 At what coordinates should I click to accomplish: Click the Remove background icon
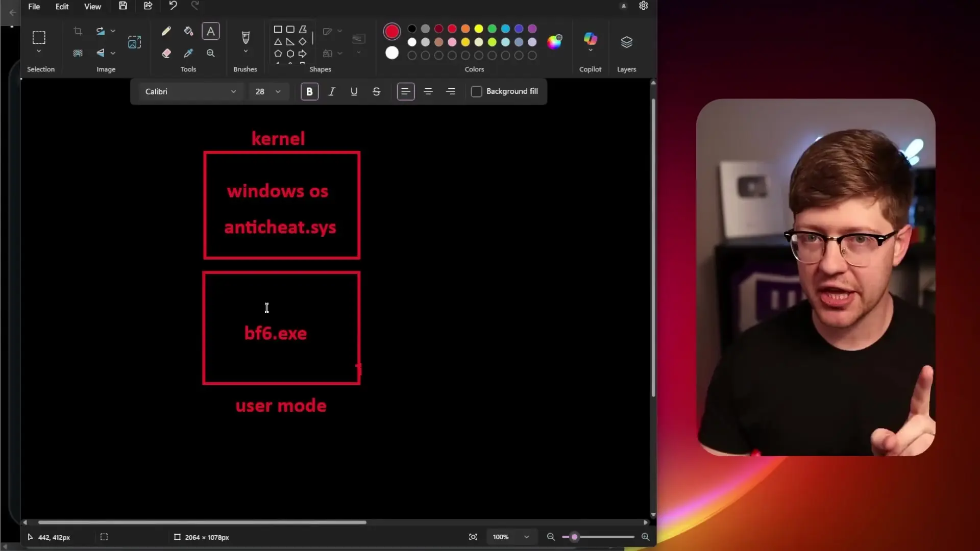click(78, 53)
